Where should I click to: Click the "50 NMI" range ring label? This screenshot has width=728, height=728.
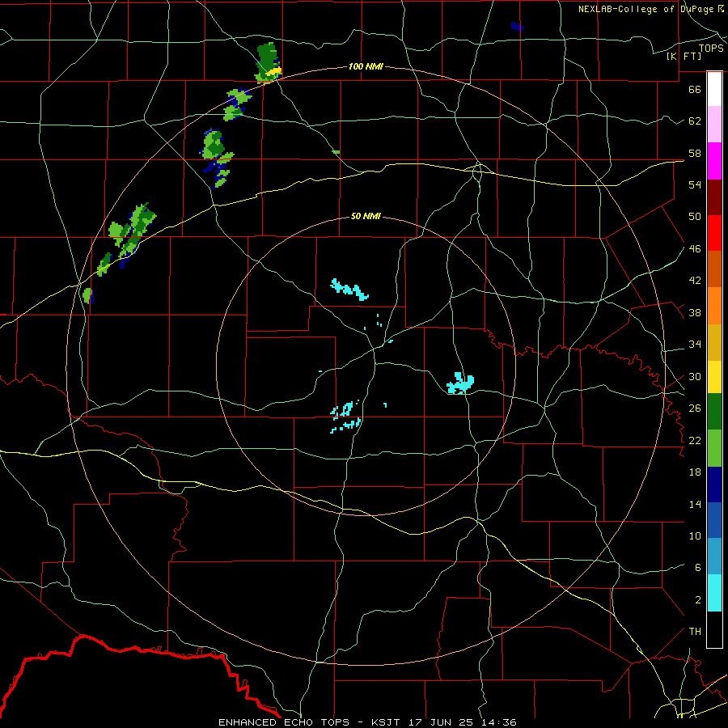pyautogui.click(x=366, y=216)
